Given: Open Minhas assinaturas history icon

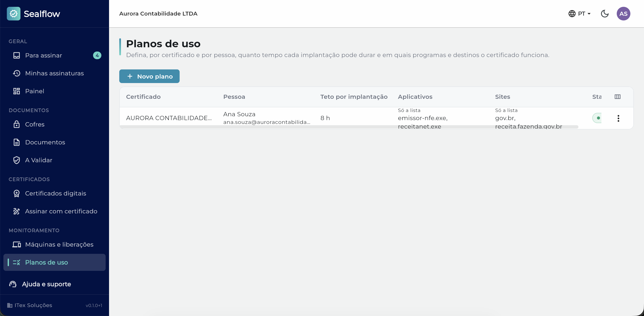Looking at the screenshot, I should click(16, 73).
